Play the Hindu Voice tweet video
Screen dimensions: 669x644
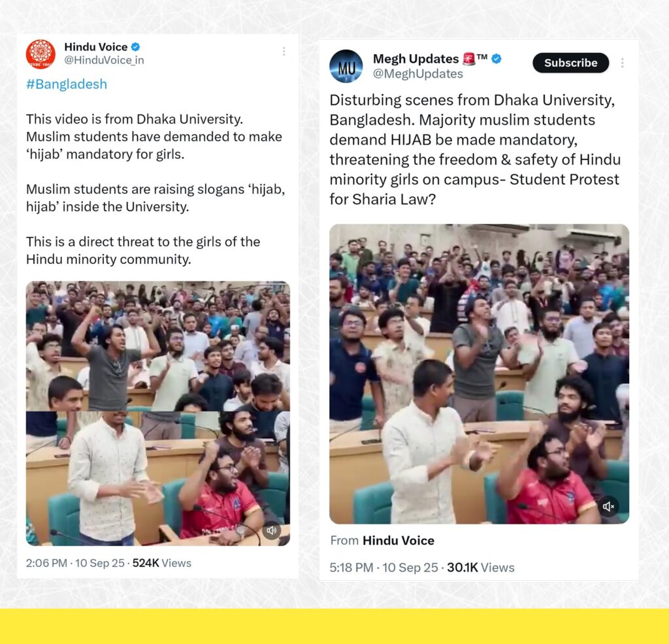point(158,413)
